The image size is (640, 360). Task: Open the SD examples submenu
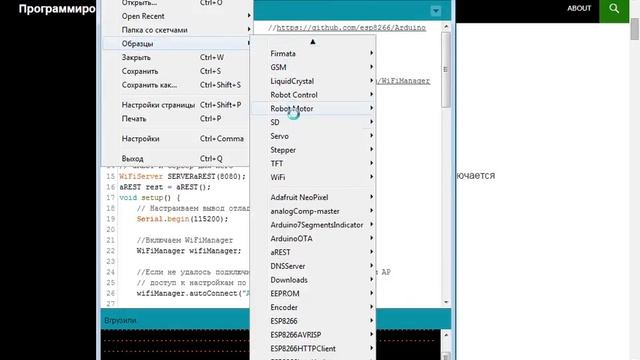click(x=313, y=122)
